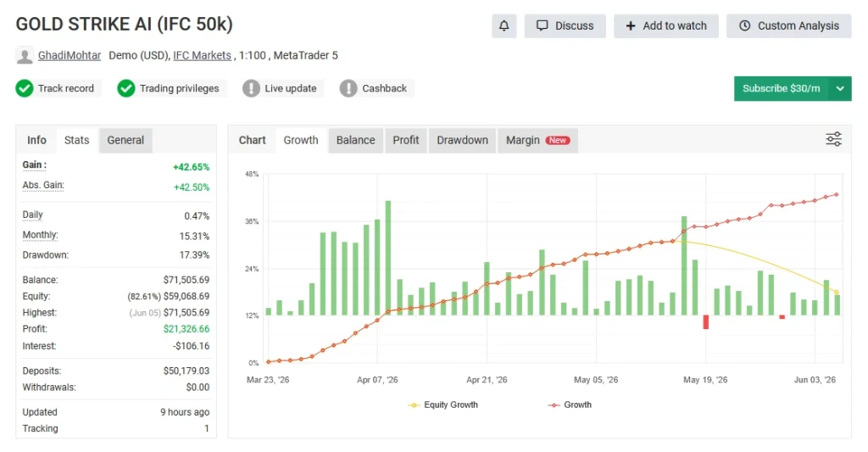Open the General info tab
Image resolution: width=868 pixels, height=452 pixels.
click(x=125, y=140)
